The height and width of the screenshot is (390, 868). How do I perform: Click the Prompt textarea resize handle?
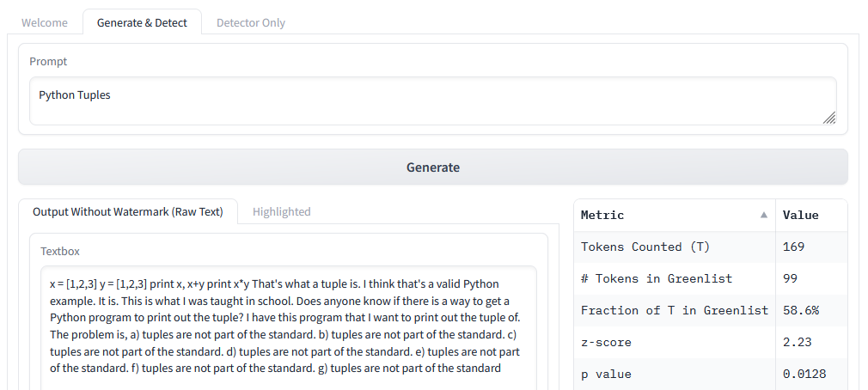pyautogui.click(x=828, y=118)
